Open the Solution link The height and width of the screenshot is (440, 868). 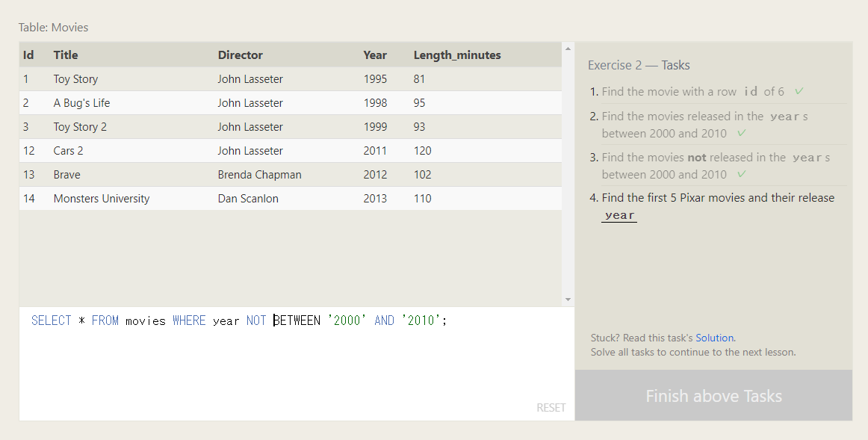pos(714,338)
